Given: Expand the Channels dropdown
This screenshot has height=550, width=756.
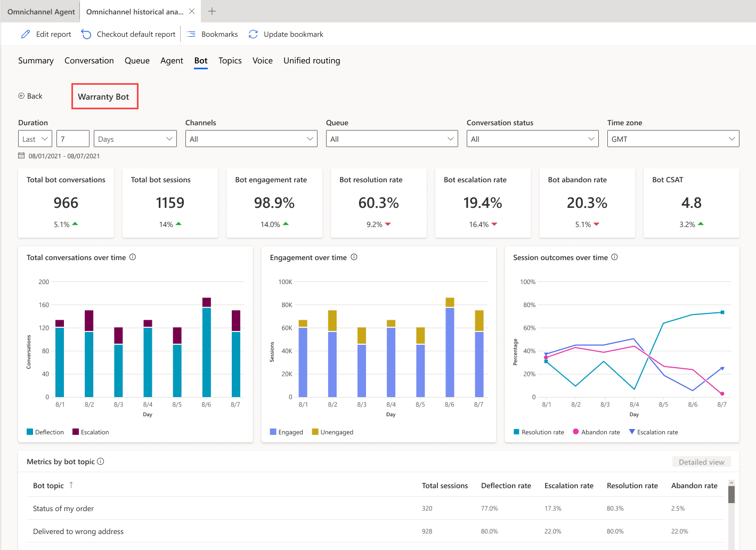Looking at the screenshot, I should 251,139.
